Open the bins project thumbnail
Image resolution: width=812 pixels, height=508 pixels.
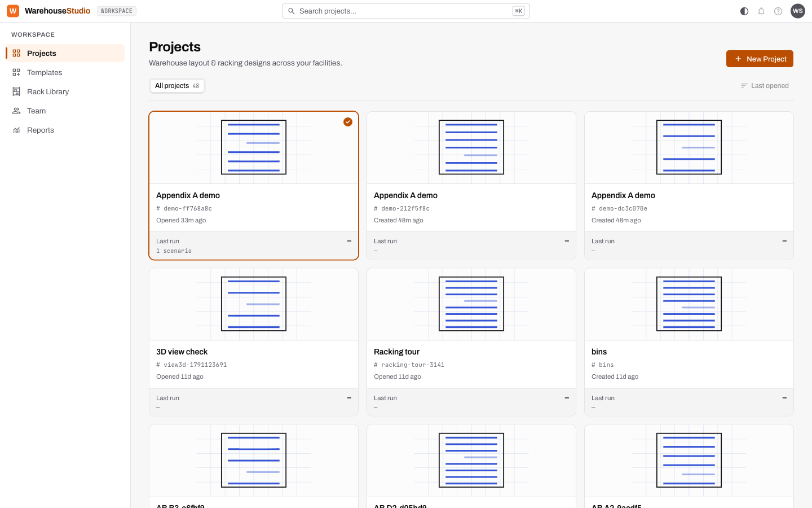tap(689, 304)
